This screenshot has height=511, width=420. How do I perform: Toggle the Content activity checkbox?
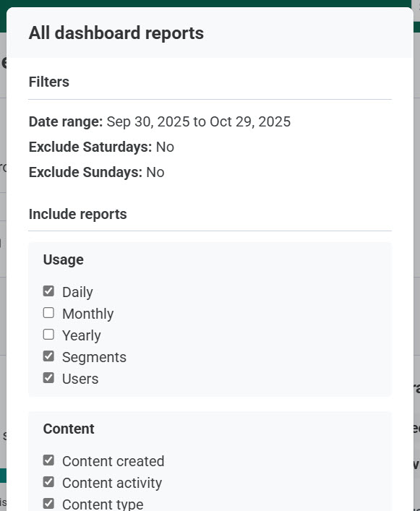coord(48,482)
